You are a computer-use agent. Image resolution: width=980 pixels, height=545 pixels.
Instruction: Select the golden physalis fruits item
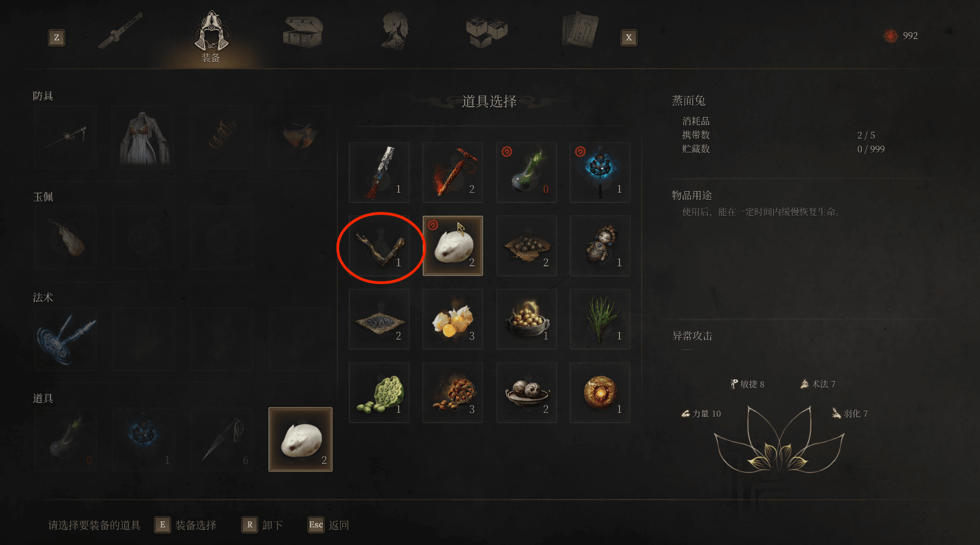pyautogui.click(x=453, y=319)
